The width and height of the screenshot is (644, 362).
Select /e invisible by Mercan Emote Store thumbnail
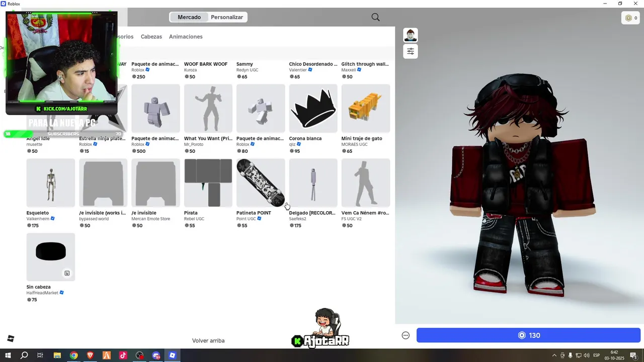click(155, 183)
